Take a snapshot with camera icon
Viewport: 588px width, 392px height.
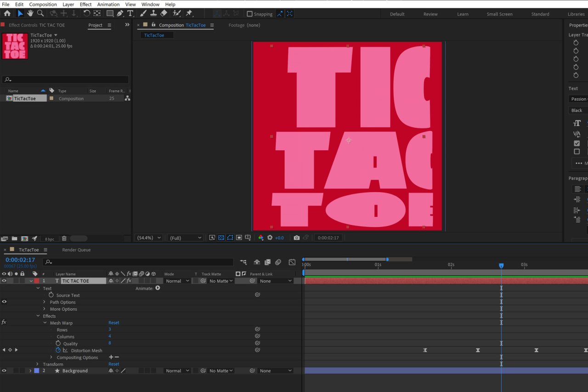click(x=297, y=238)
